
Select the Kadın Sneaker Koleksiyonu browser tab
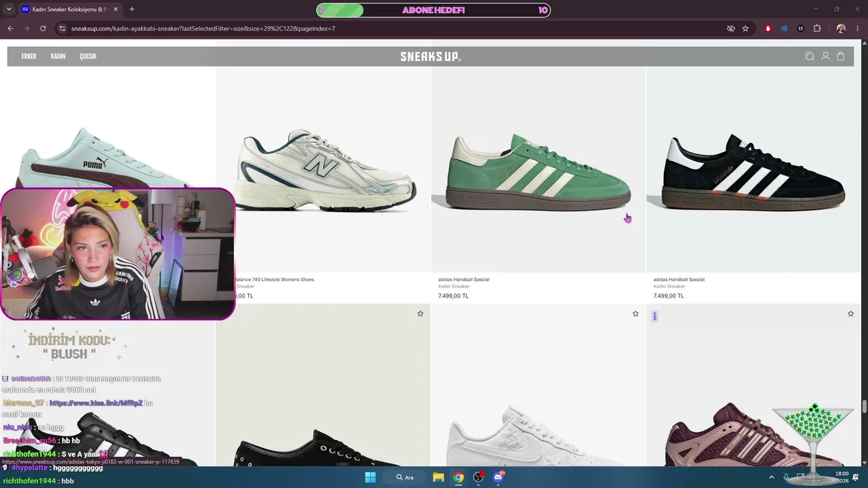pos(69,9)
